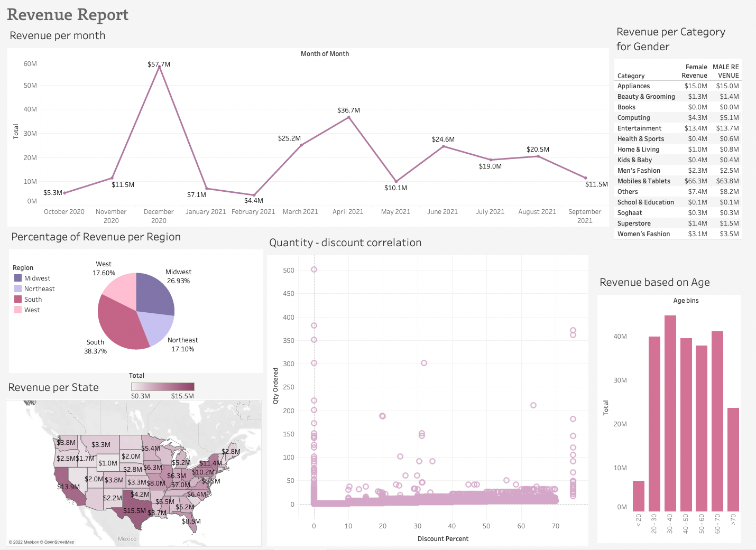Select the 60 - 70 age bin bar
756x550 pixels.
(717, 421)
